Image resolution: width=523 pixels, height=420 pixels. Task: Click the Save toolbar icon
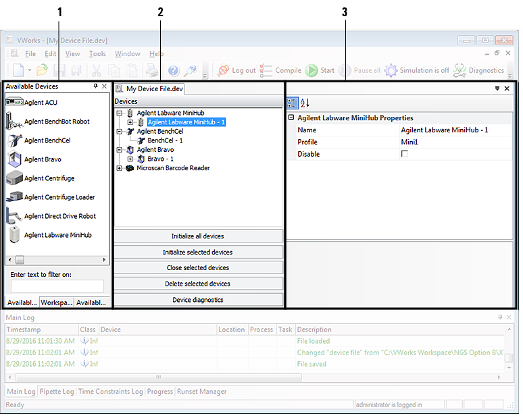[59, 70]
